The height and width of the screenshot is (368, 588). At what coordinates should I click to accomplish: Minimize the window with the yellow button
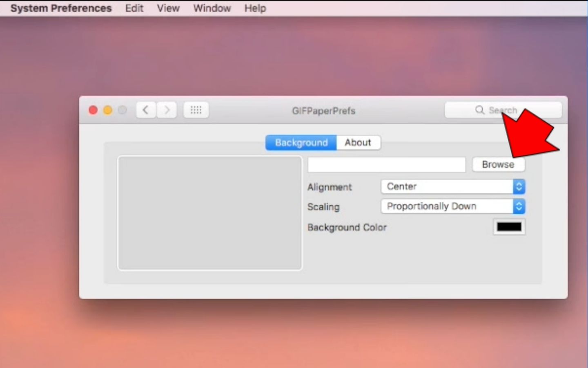(108, 110)
